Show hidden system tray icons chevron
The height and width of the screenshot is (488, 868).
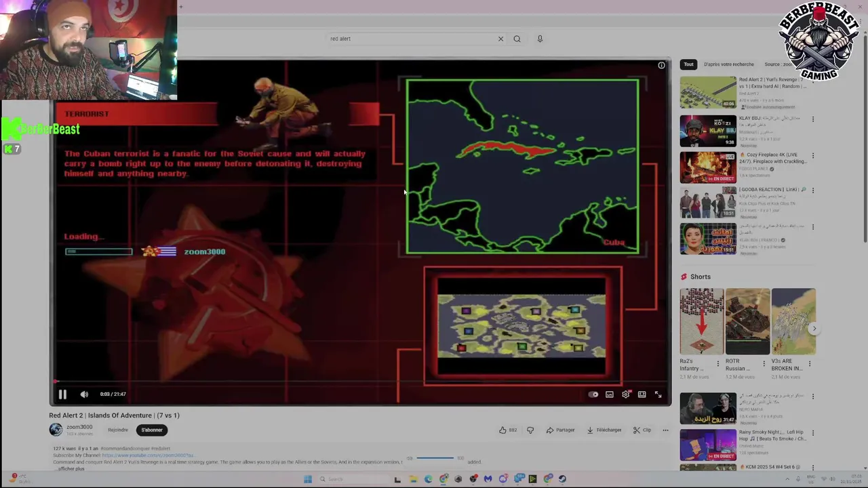pos(787,479)
